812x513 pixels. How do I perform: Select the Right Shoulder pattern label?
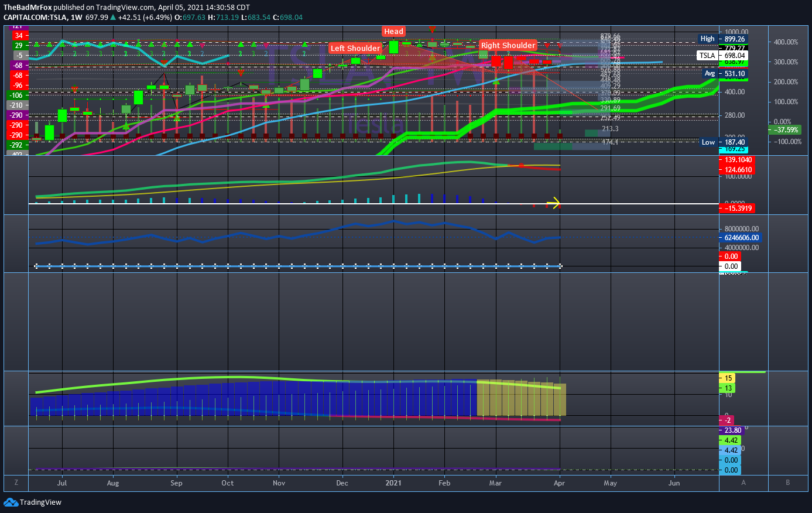pyautogui.click(x=508, y=45)
